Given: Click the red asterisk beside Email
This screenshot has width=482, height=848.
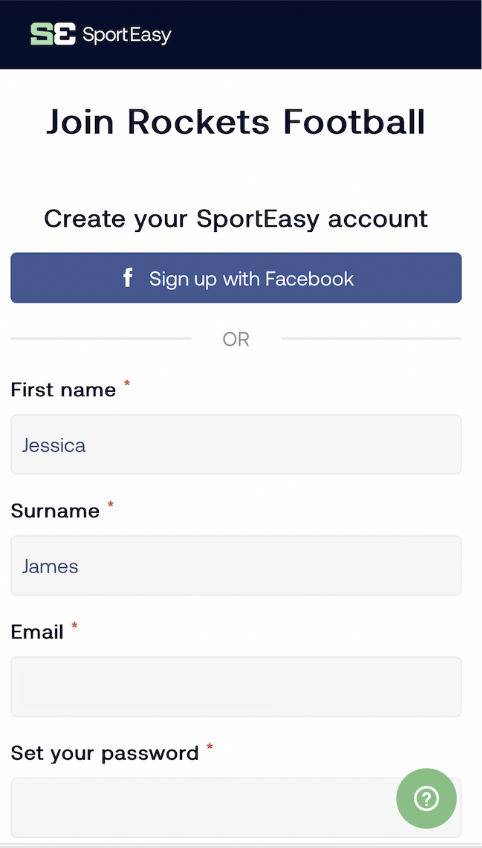Looking at the screenshot, I should tap(75, 626).
